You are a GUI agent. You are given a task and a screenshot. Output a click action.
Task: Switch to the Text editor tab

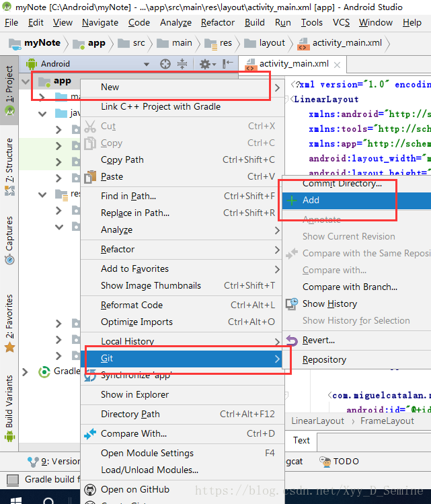[x=301, y=440]
